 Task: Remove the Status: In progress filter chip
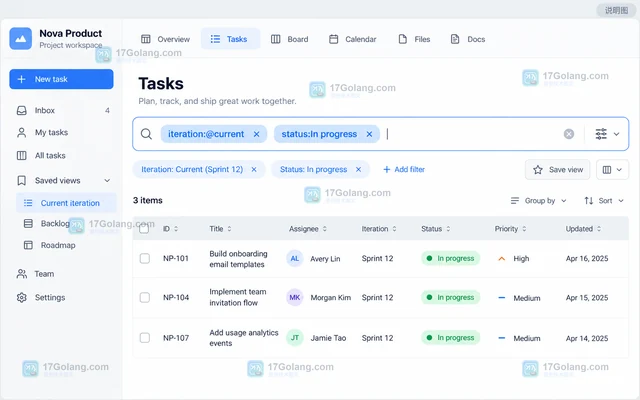pyautogui.click(x=358, y=169)
